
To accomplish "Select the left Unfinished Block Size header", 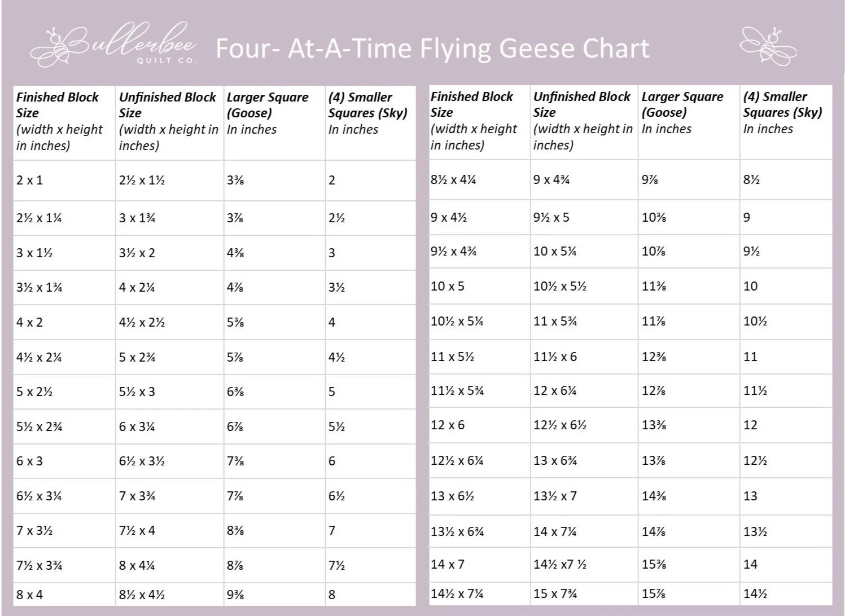I will 169,122.
